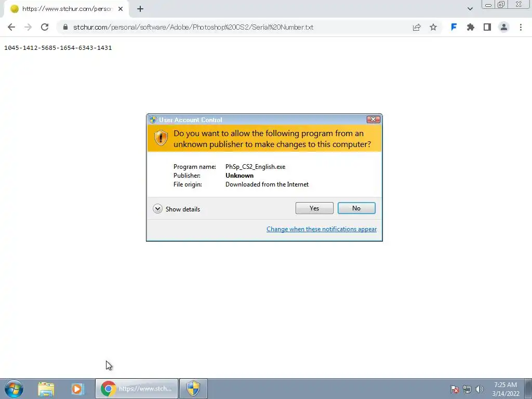Screen dimensions: 532x399
Task: Click the UAC shield taskbar button
Action: [x=193, y=389]
